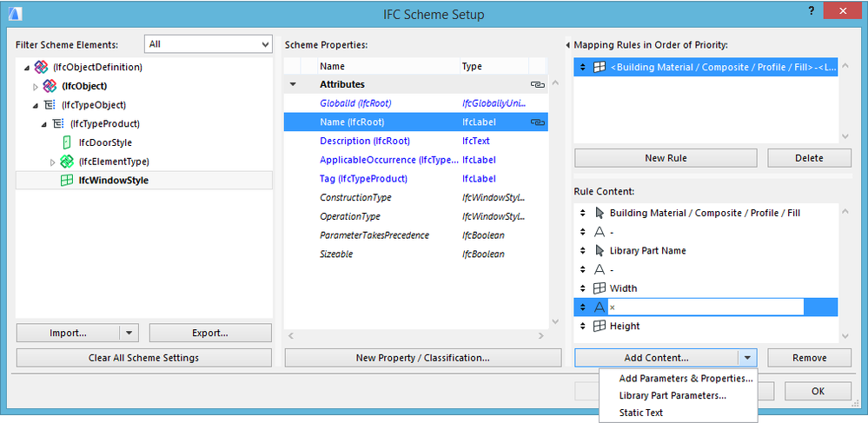Select the ConstructionType row
This screenshot has height=423, width=868.
click(x=415, y=198)
